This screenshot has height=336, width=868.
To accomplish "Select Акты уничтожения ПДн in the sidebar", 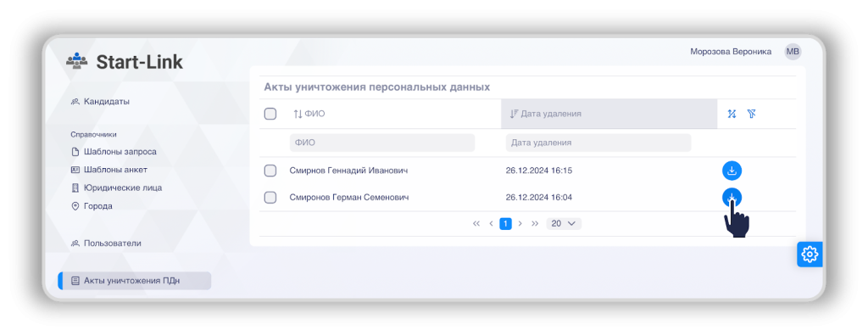I will point(135,281).
